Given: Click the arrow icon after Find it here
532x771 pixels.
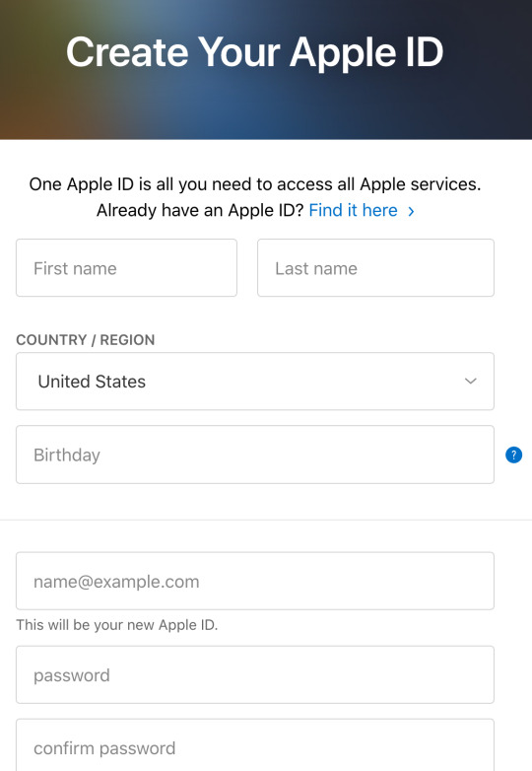Looking at the screenshot, I should (411, 211).
